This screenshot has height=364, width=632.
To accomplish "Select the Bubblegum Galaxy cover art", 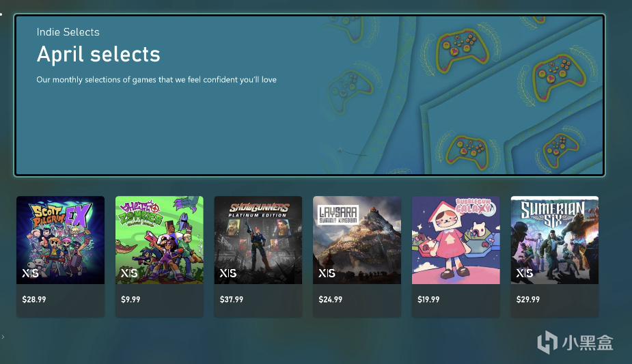I will pos(456,240).
